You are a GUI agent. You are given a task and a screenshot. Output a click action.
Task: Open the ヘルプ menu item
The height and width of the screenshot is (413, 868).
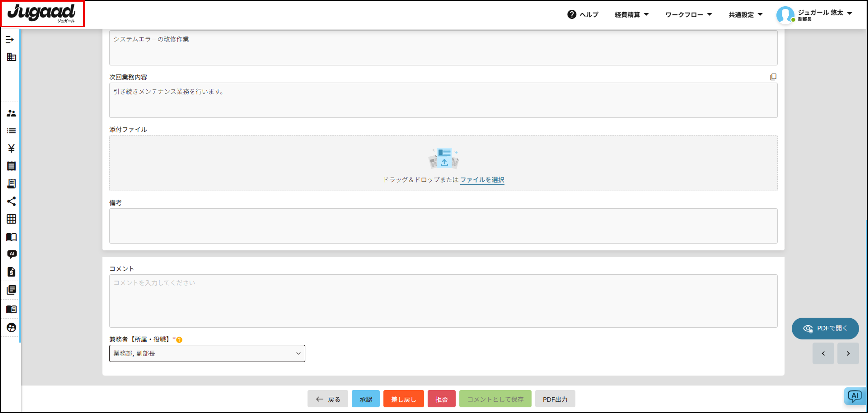[x=583, y=14]
